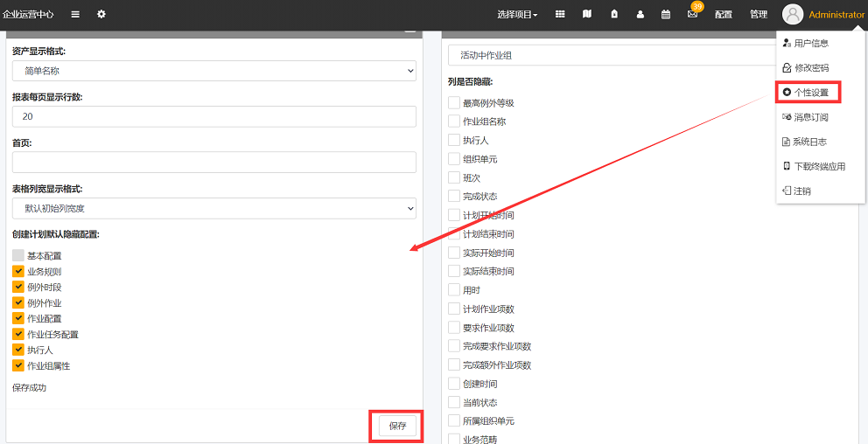Toggle the 执行人 checkbox under 创建计划默认隐藏配置
This screenshot has width=868, height=444.
pyautogui.click(x=18, y=350)
